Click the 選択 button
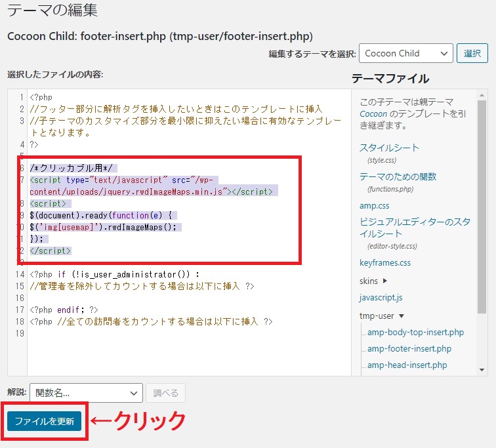The height and width of the screenshot is (448, 496). (472, 53)
